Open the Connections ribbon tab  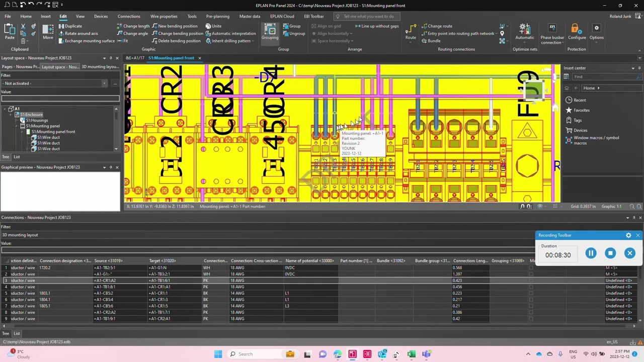(x=129, y=16)
